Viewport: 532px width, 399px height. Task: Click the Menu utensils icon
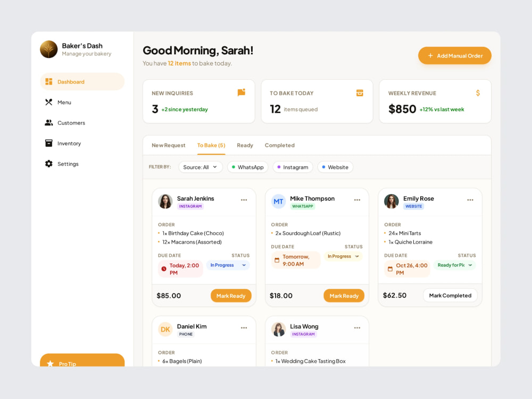tap(49, 102)
